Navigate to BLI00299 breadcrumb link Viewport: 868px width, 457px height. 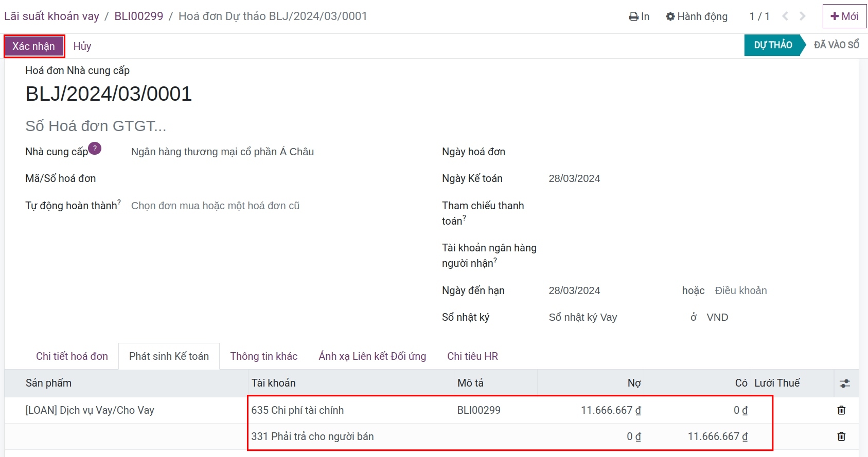click(x=139, y=16)
